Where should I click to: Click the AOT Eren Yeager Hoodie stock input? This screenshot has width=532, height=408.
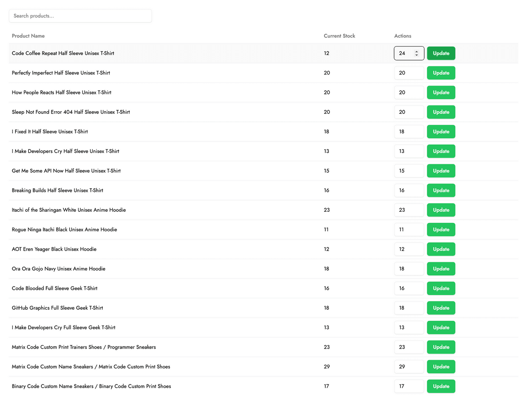[409, 249]
